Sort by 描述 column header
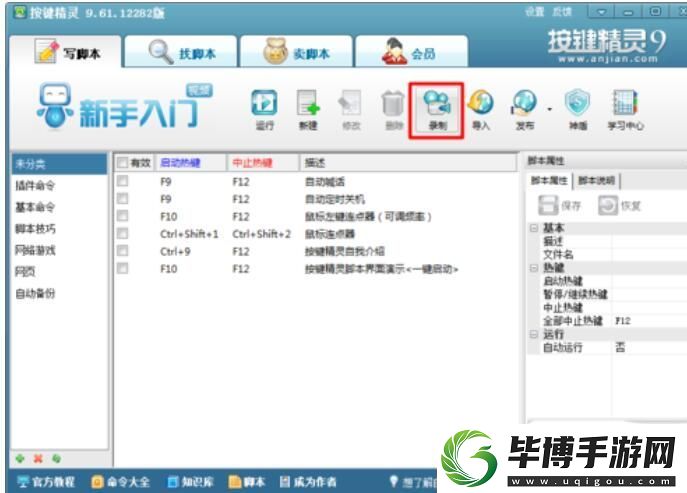Screen dimensions: 687x493 point(408,163)
